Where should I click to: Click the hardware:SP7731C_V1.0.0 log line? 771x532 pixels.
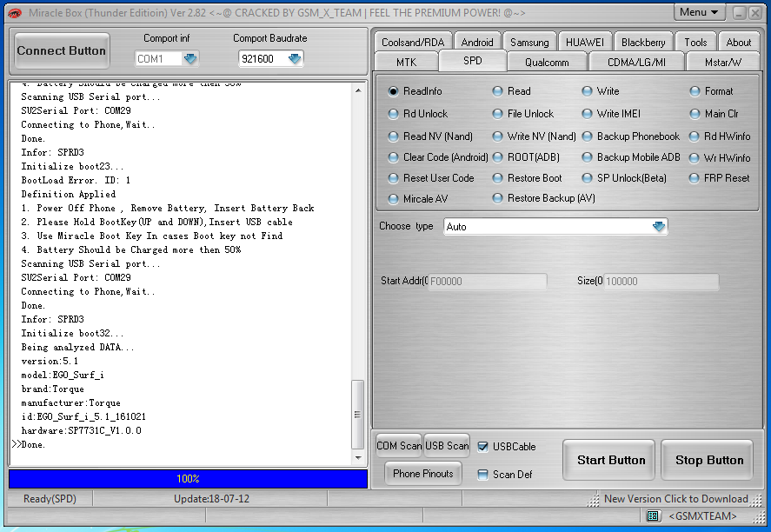click(x=81, y=430)
